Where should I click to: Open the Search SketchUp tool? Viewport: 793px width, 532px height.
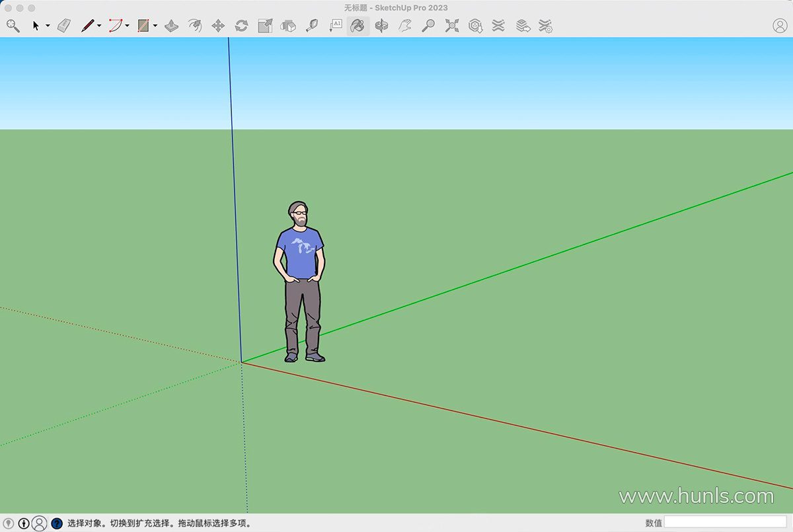coord(13,26)
